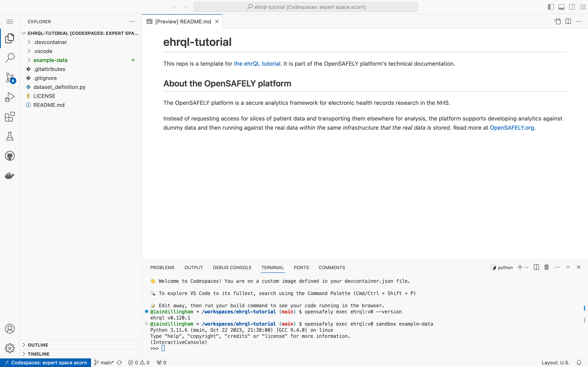Expand the example-data folder

pos(29,60)
